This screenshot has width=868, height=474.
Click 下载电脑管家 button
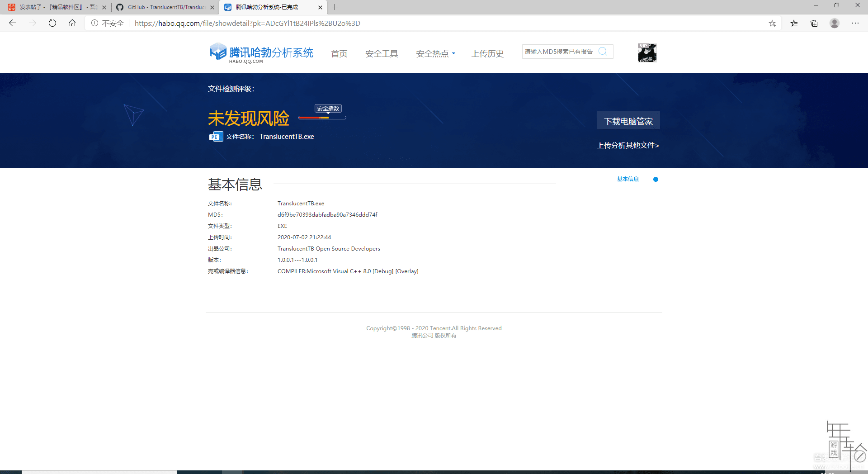click(x=628, y=121)
